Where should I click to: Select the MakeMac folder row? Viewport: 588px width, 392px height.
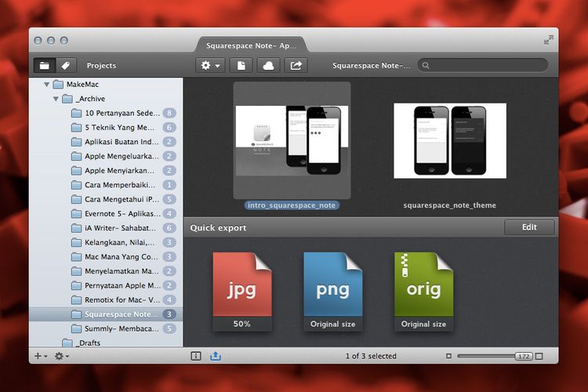(x=106, y=85)
